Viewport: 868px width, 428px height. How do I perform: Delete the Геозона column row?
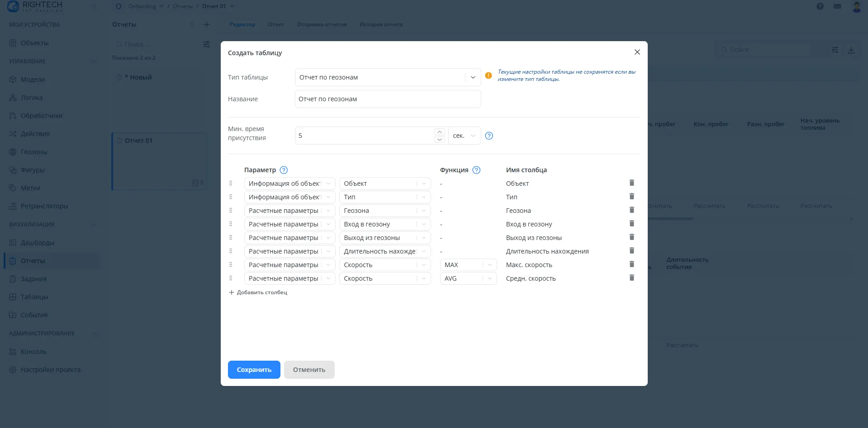631,210
